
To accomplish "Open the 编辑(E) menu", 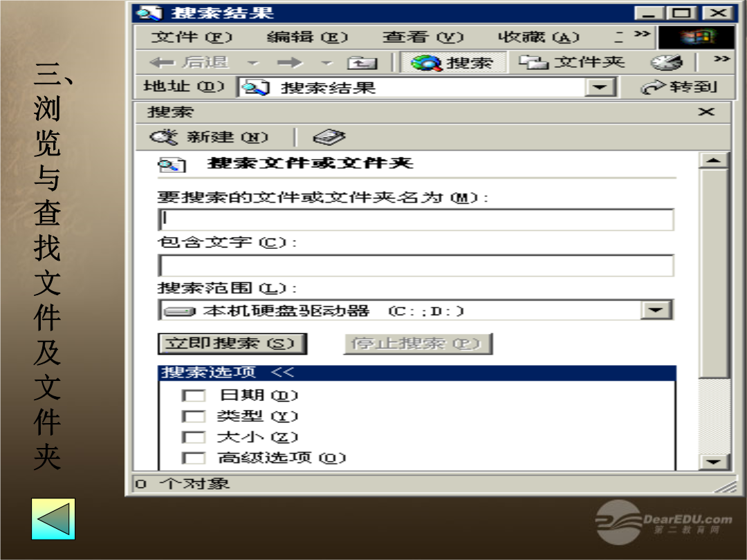I will pos(307,37).
